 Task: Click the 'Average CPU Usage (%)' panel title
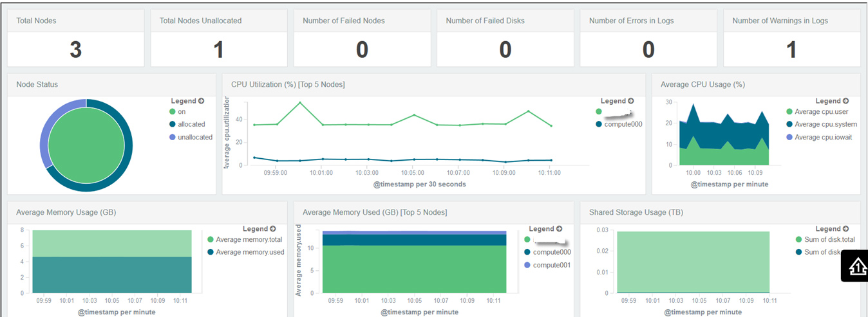pos(703,84)
